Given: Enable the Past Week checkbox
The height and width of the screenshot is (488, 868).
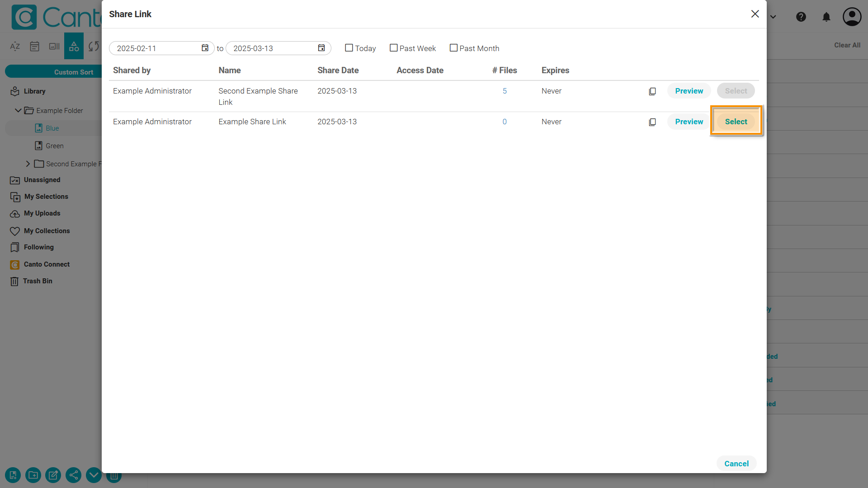Looking at the screenshot, I should [x=394, y=48].
